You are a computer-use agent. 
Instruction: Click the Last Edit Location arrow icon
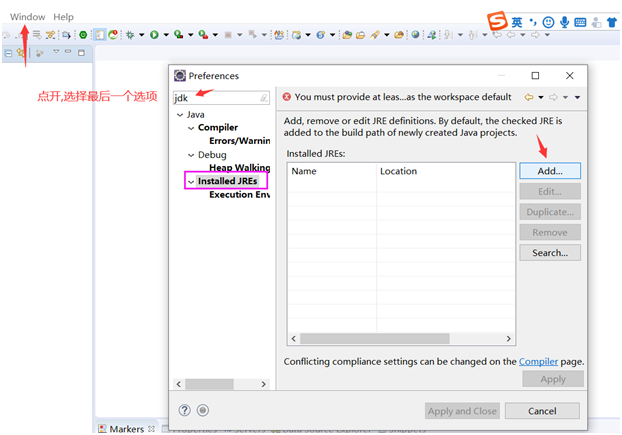pyautogui.click(x=497, y=35)
